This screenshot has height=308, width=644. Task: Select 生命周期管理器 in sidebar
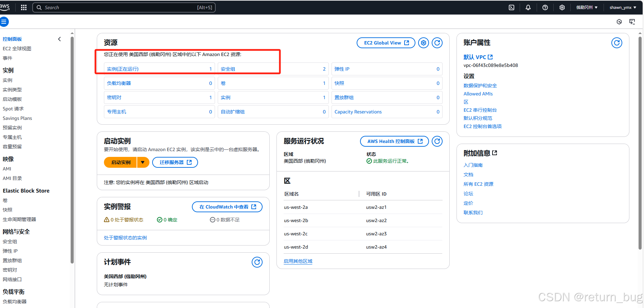[x=19, y=219]
